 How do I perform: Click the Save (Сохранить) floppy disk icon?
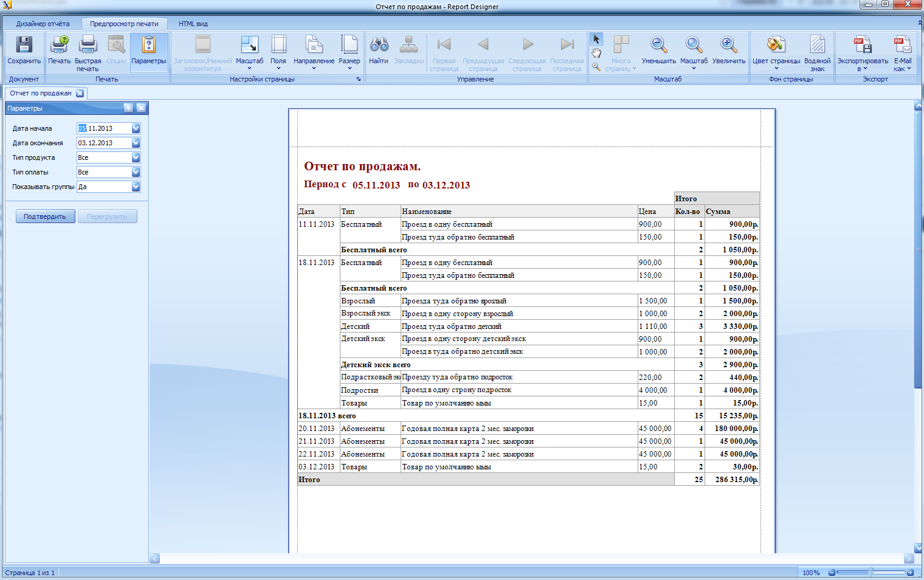(x=24, y=46)
